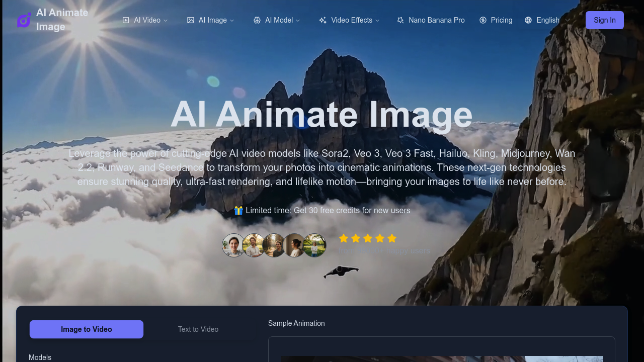Open the Pricing page
This screenshot has height=362, width=644.
[x=496, y=20]
